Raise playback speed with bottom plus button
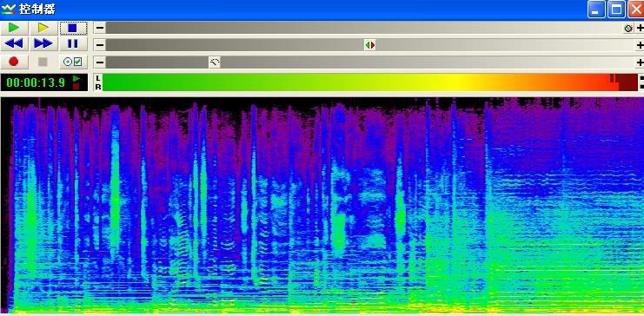This screenshot has width=644, height=316. click(x=640, y=63)
